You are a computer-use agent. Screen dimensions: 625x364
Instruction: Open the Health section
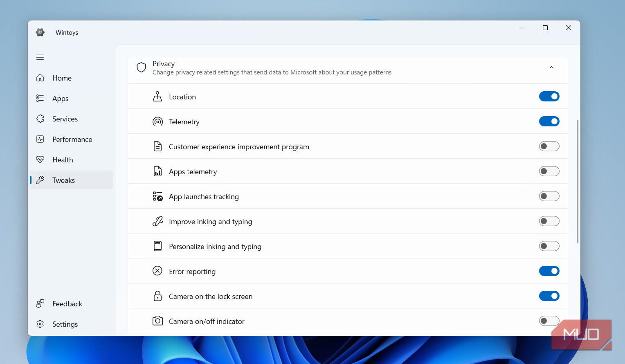coord(71,160)
